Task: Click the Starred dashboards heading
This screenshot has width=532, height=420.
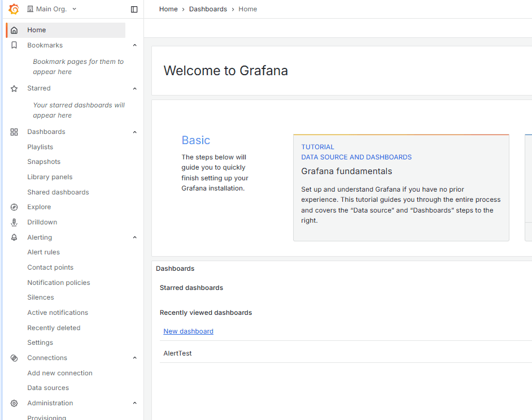Action: 191,288
